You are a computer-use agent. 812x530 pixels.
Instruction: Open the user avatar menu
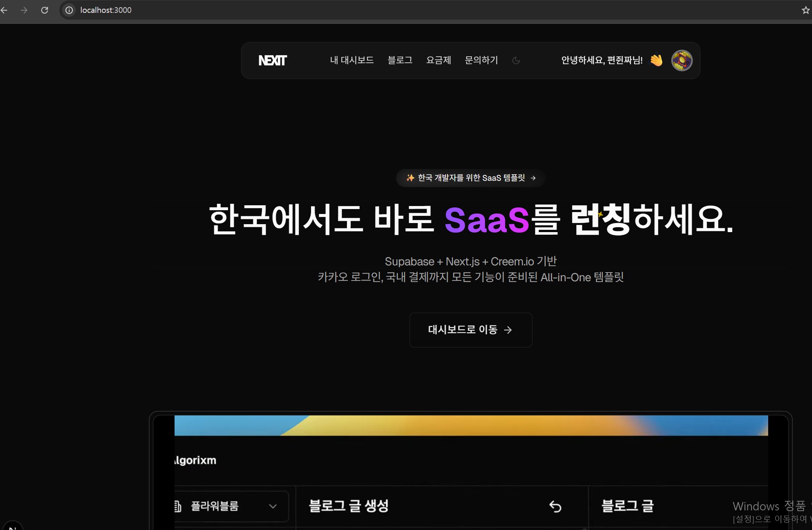click(682, 60)
